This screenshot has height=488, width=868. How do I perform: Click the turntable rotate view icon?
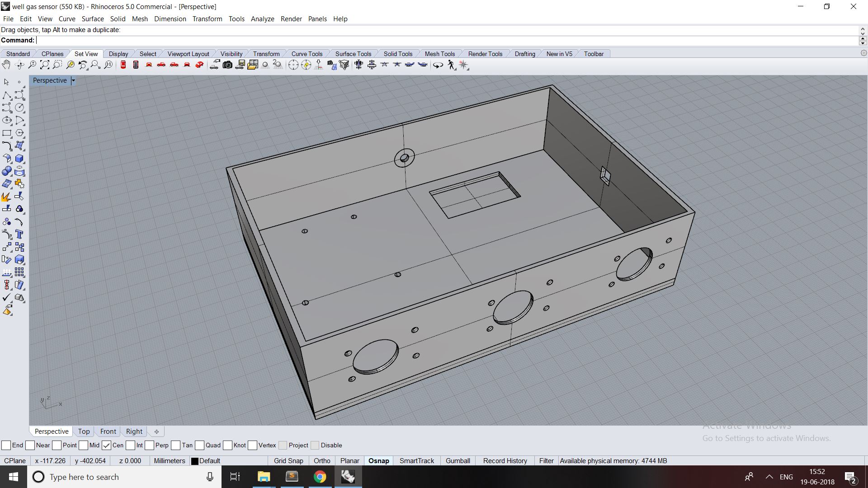coord(438,65)
